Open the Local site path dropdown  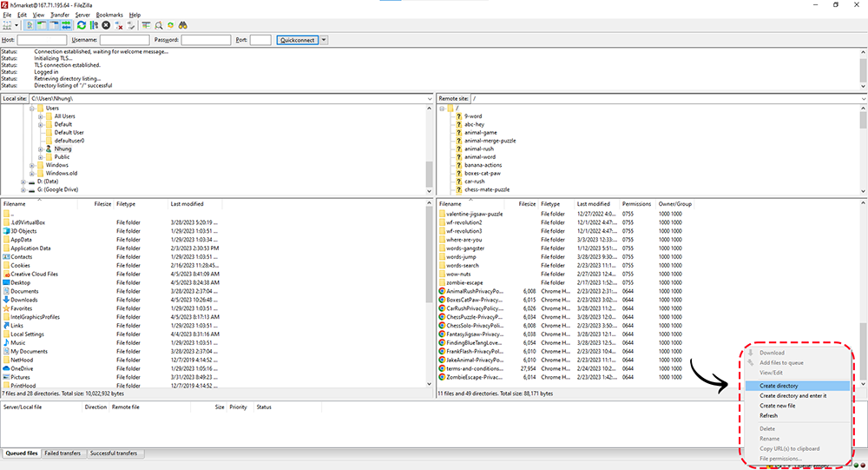(x=430, y=99)
